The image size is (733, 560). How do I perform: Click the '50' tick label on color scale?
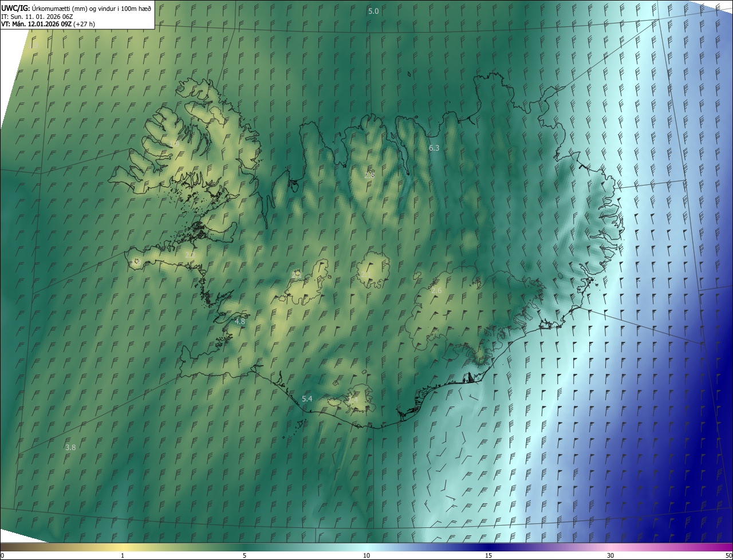[728, 555]
